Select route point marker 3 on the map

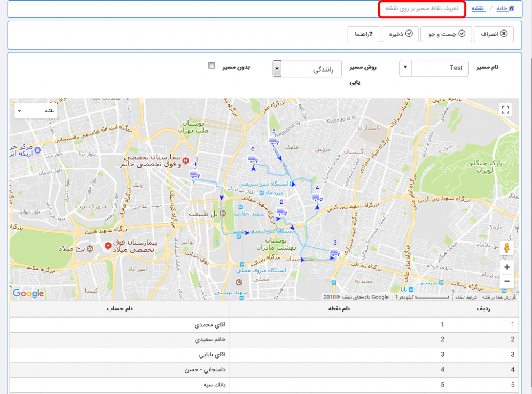coord(335,251)
